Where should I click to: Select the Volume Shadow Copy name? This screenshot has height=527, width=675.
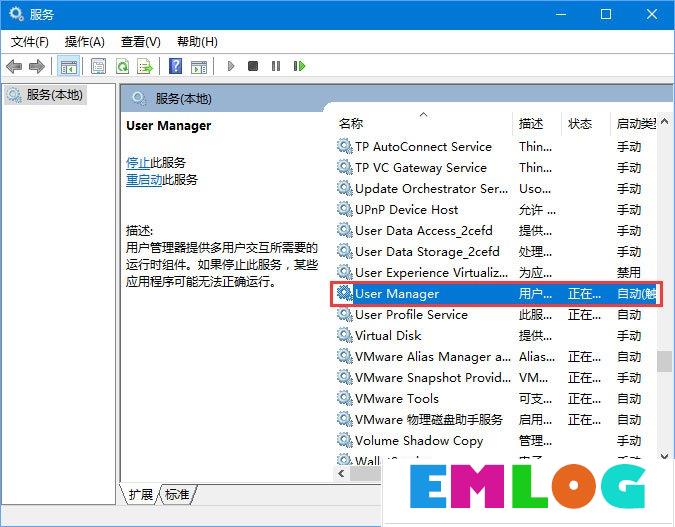point(419,440)
